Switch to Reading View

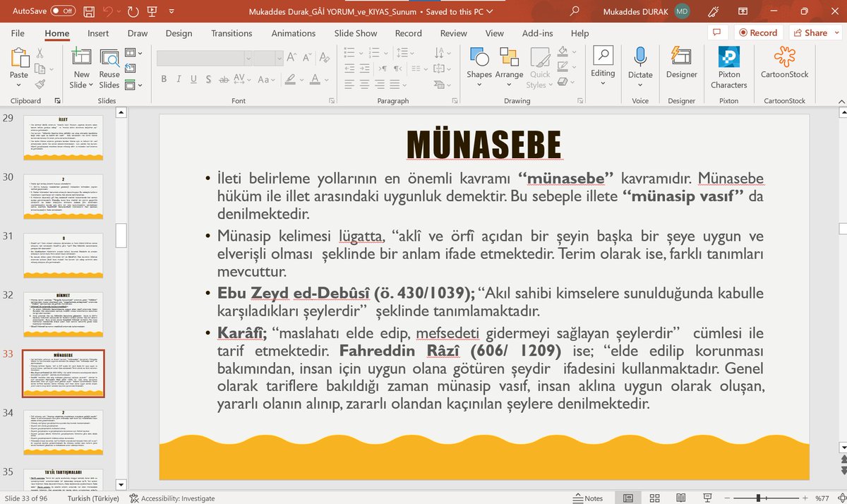680,498
